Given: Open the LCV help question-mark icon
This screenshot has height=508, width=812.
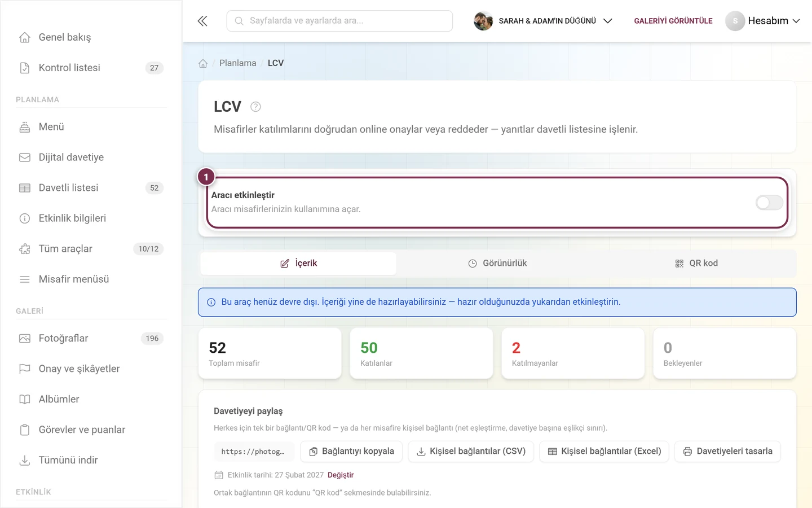Looking at the screenshot, I should point(255,107).
